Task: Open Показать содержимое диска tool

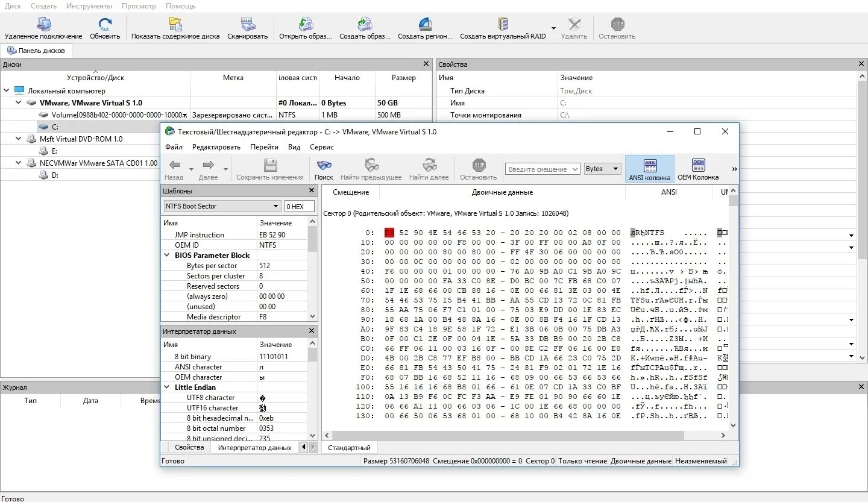Action: (x=175, y=25)
